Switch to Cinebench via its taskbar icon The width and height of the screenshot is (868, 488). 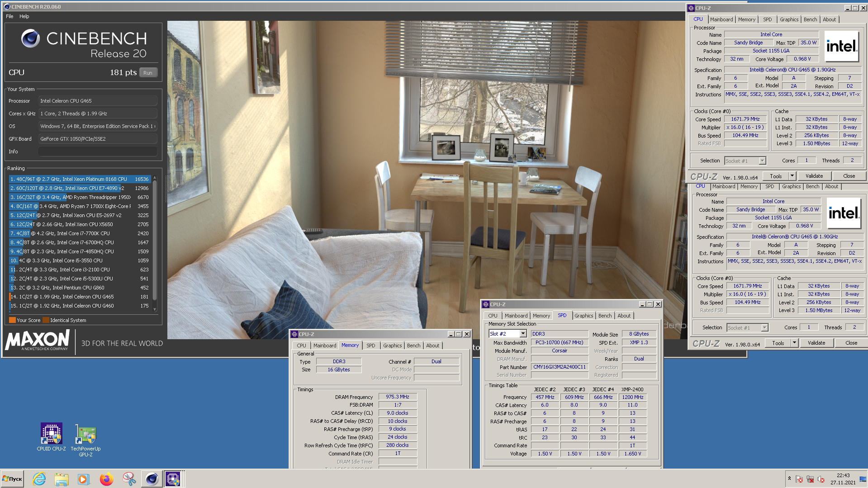(x=152, y=479)
